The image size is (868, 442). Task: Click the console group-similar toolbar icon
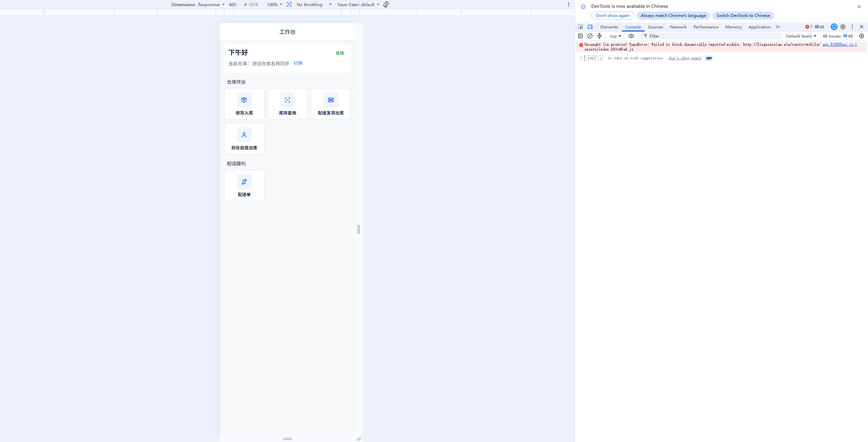pyautogui.click(x=599, y=36)
